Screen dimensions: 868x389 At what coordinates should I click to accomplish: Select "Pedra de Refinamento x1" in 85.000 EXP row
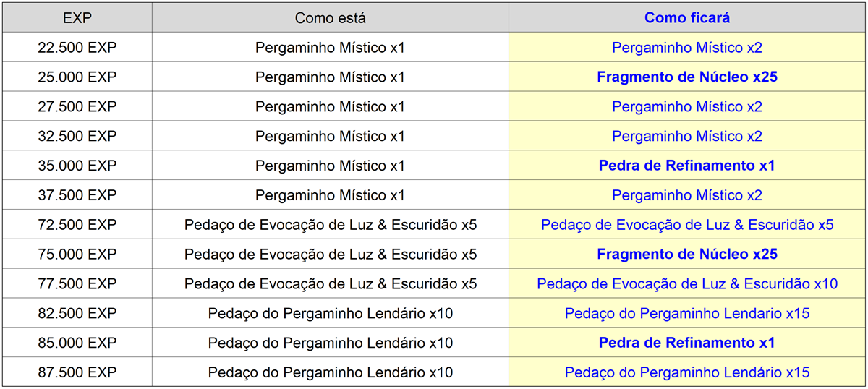686,343
